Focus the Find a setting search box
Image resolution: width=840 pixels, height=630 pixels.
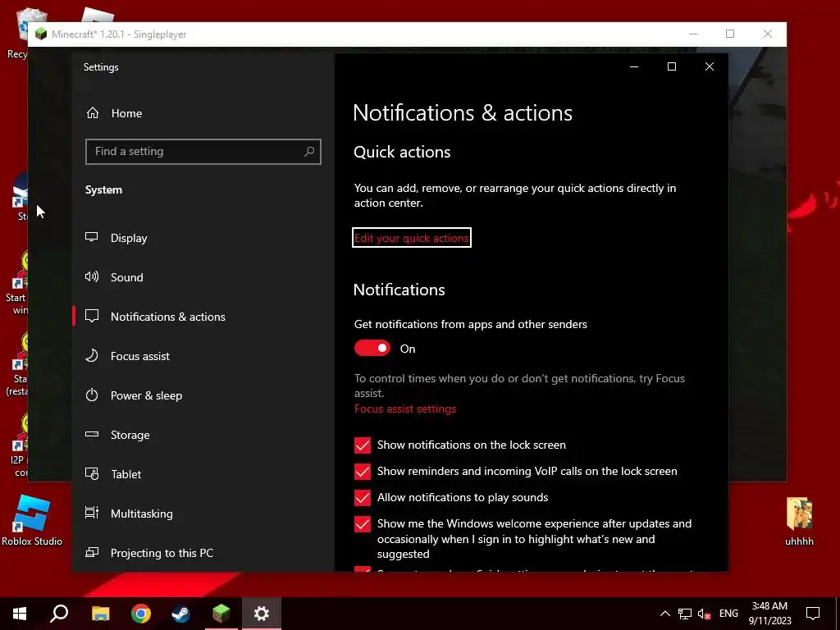(203, 152)
